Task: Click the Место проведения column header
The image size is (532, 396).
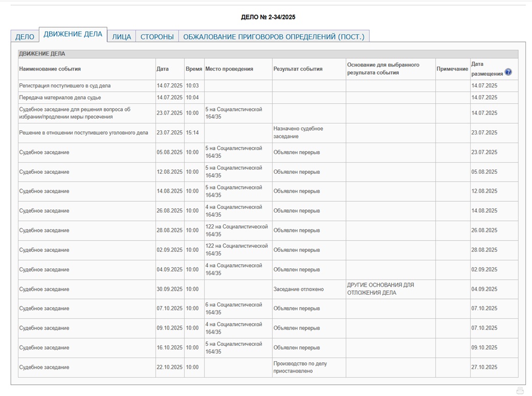Action: (229, 69)
